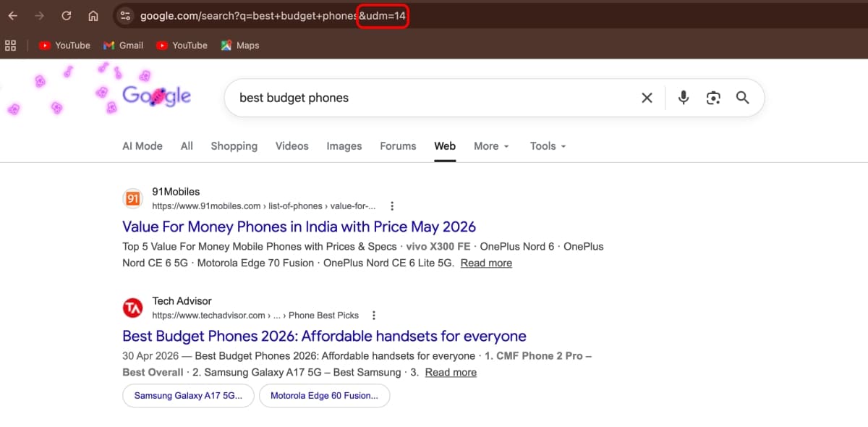This screenshot has height=427, width=868.
Task: Open the three-dot menu for the Tech Advisor result
Action: (x=374, y=316)
